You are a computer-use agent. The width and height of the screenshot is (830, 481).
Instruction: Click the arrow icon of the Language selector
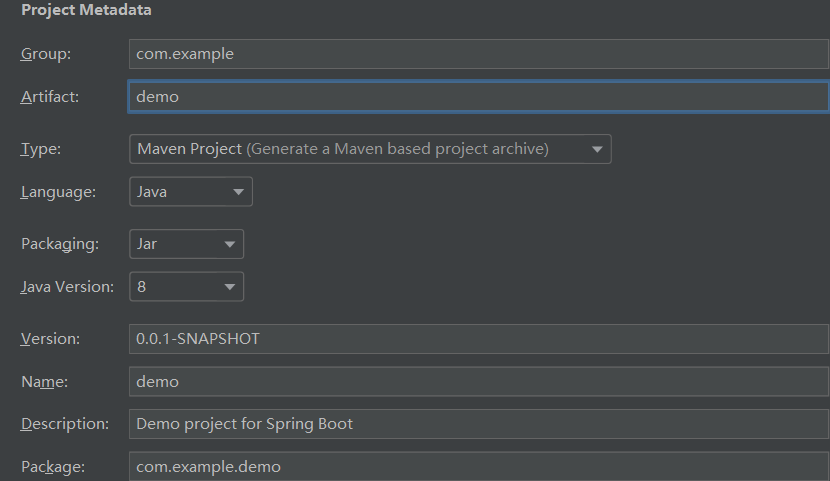238,192
